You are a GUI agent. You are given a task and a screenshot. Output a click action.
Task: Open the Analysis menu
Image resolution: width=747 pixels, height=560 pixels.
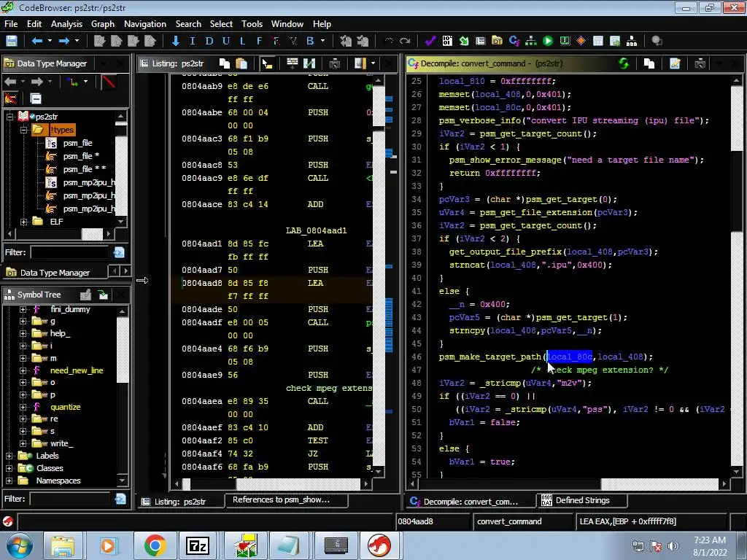pyautogui.click(x=66, y=24)
